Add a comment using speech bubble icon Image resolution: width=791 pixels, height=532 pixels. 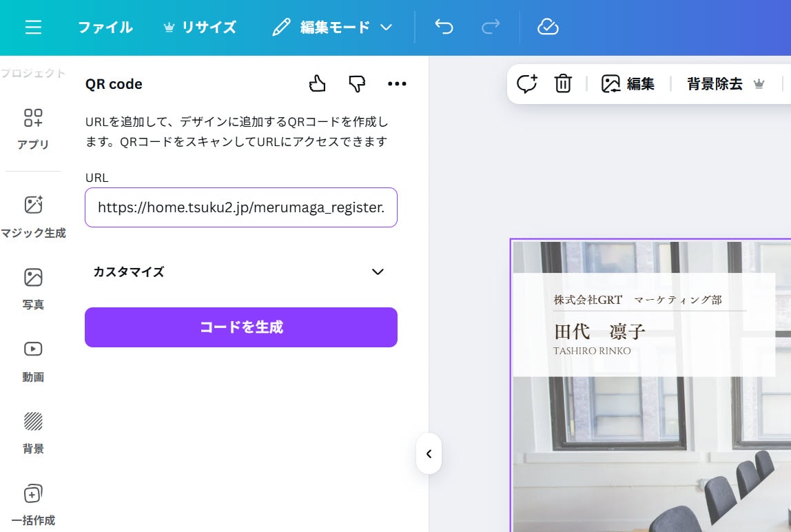pos(526,84)
